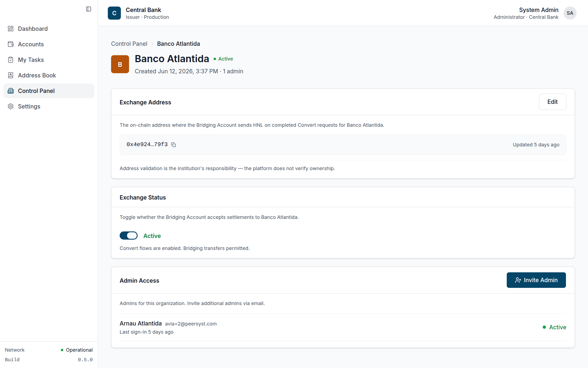588x368 pixels.
Task: Select Control Panel in sidebar
Action: [x=49, y=91]
